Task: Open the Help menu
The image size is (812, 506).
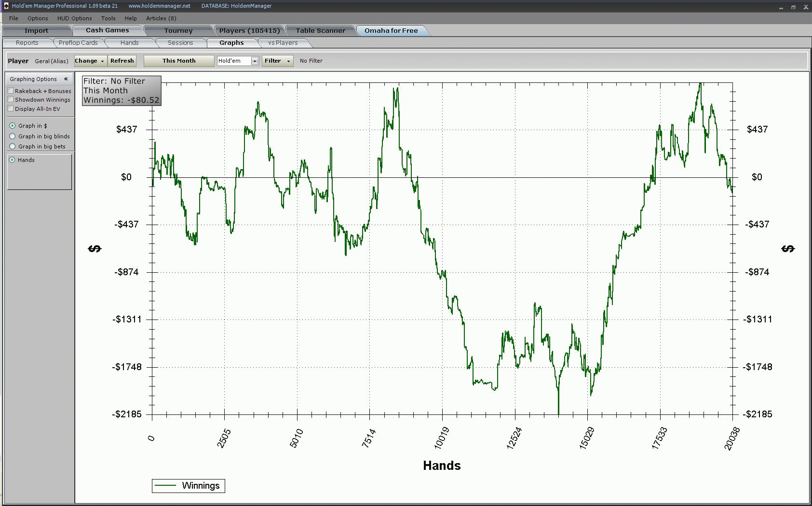Action: pyautogui.click(x=131, y=18)
